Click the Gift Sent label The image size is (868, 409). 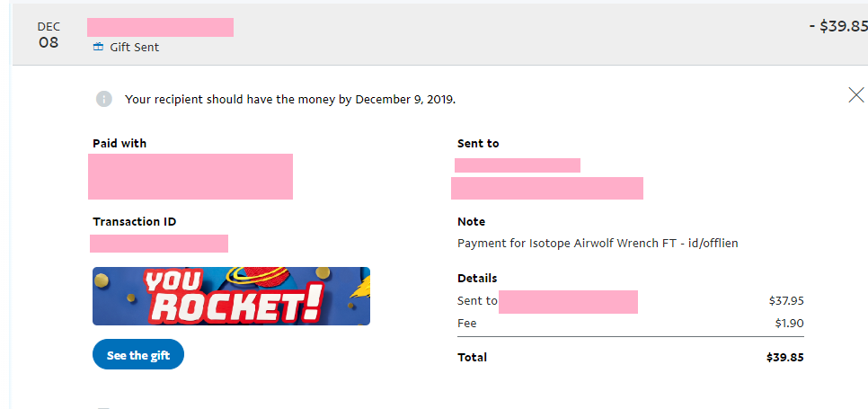pyautogui.click(x=134, y=47)
